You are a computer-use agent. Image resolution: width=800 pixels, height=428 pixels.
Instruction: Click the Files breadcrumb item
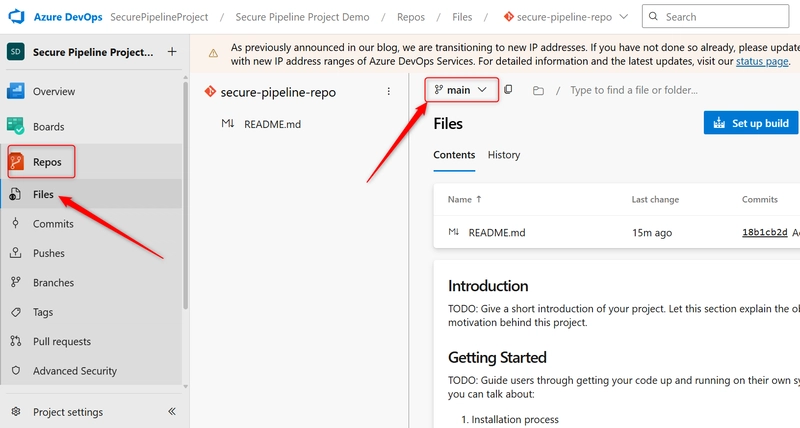tap(462, 17)
